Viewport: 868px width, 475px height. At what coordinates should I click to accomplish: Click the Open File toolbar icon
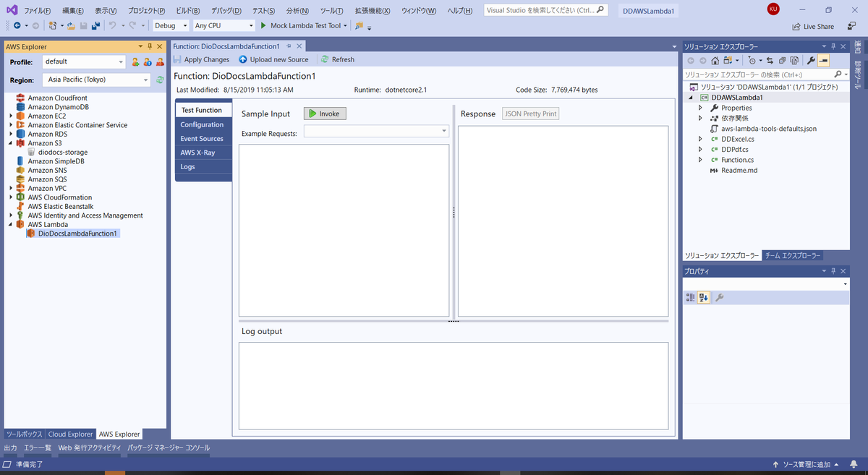pyautogui.click(x=71, y=25)
